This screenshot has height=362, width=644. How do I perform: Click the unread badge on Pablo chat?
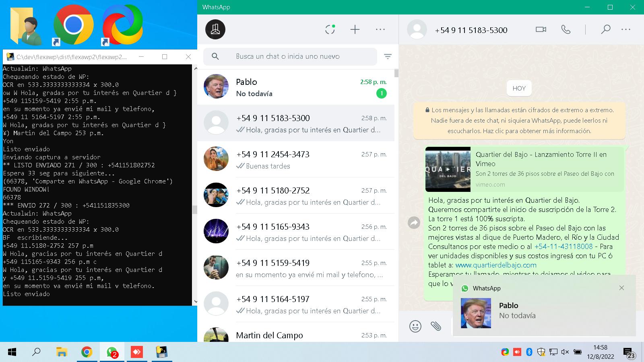pos(381,93)
